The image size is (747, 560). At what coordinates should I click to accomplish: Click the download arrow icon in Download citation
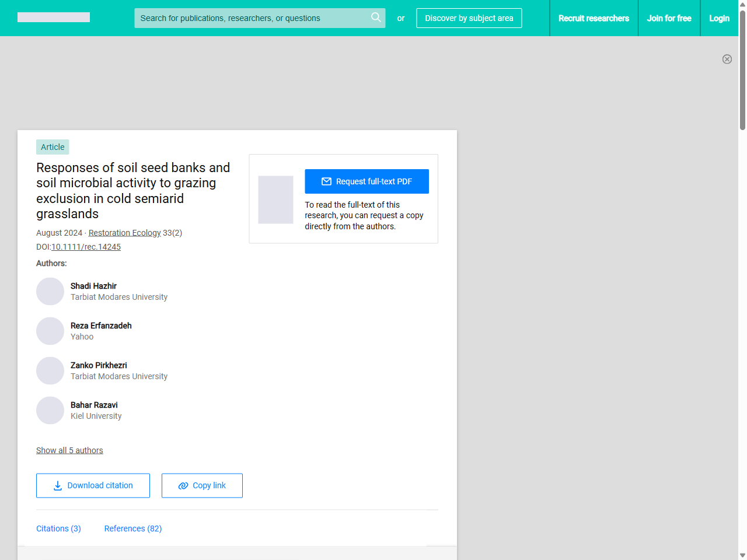58,485
